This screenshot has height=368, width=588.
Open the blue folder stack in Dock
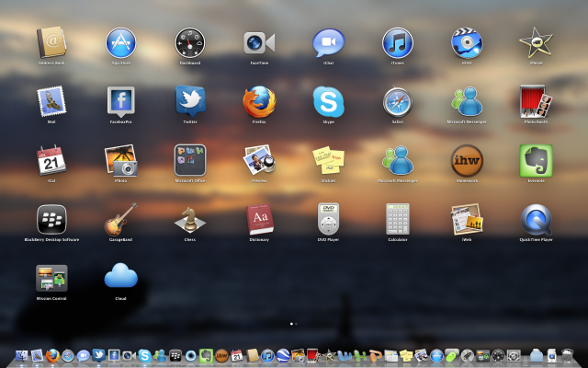tap(537, 355)
